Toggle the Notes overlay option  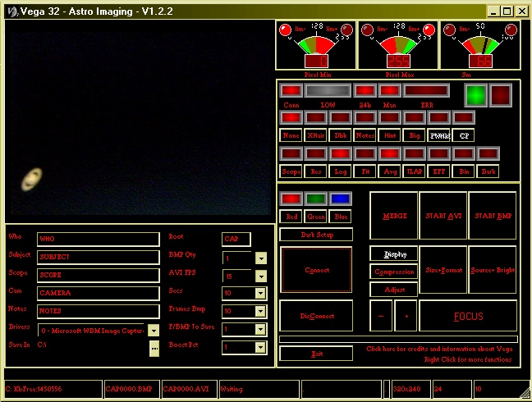click(x=365, y=135)
